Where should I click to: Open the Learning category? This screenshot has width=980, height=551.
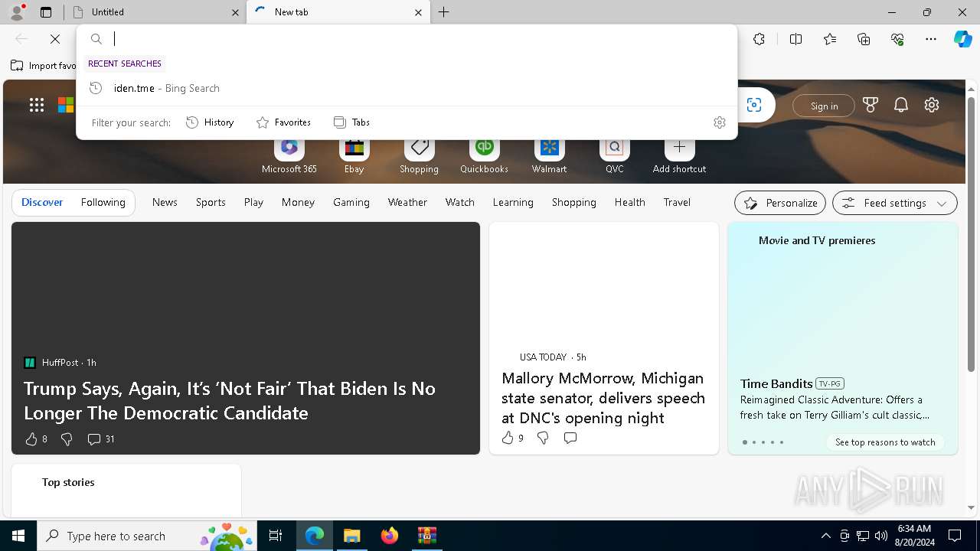pyautogui.click(x=513, y=202)
